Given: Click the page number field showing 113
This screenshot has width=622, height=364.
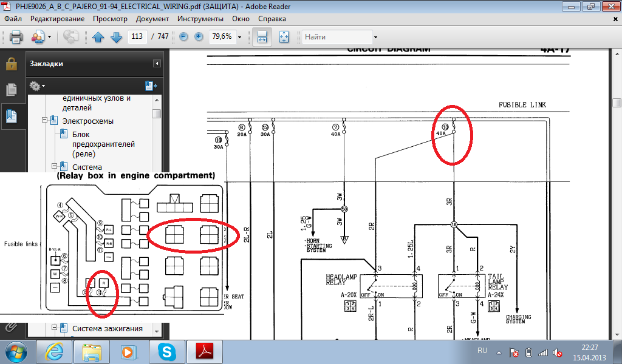Looking at the screenshot, I should [x=137, y=36].
